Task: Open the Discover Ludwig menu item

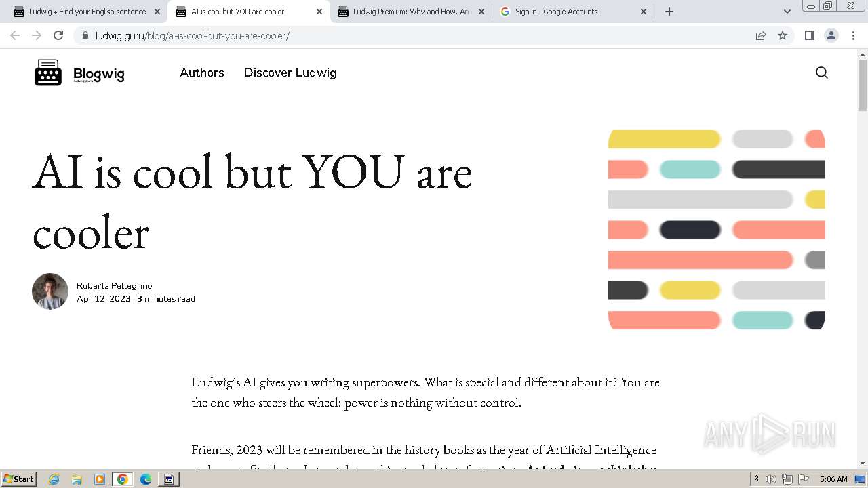Action: tap(290, 73)
